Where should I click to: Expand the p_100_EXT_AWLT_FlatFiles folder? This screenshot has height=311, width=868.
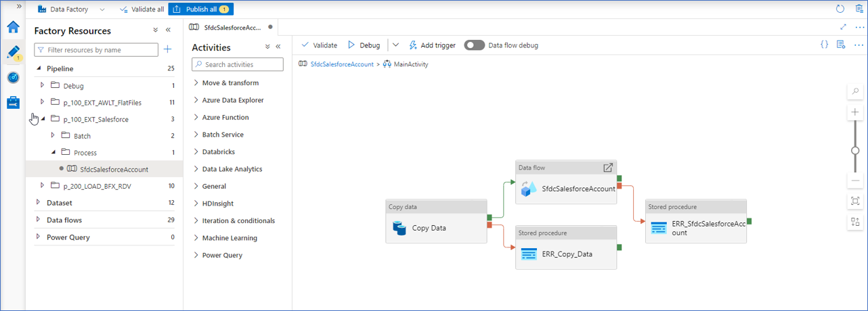[43, 102]
